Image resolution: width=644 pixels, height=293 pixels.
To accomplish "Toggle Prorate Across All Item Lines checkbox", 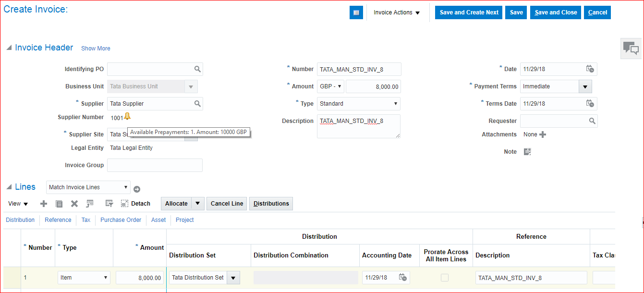I will [x=445, y=278].
